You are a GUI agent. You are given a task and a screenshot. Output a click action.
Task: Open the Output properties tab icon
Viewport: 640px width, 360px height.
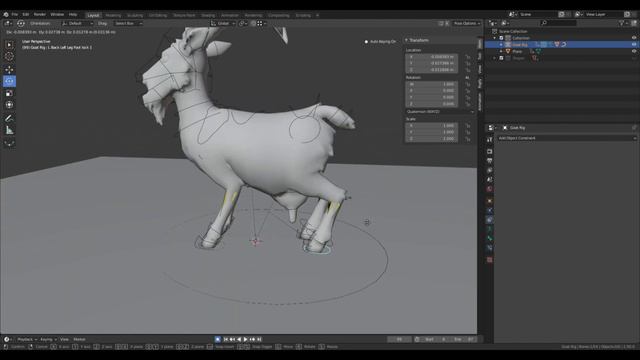489,161
